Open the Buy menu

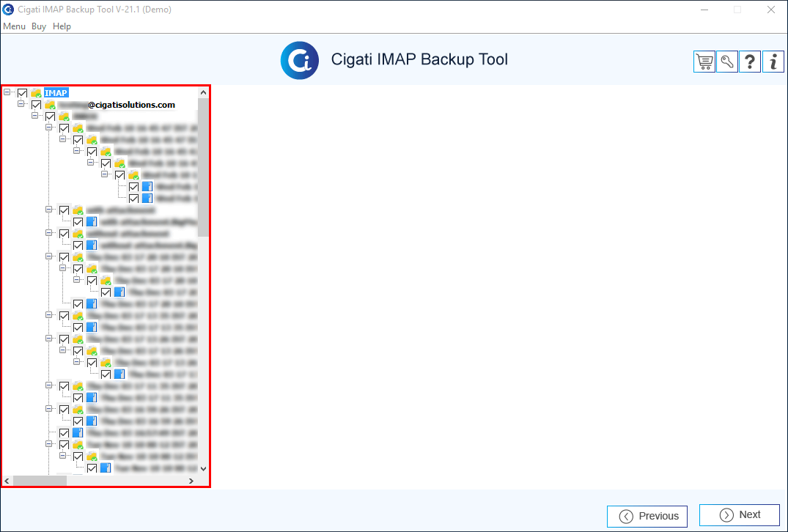pos(39,26)
